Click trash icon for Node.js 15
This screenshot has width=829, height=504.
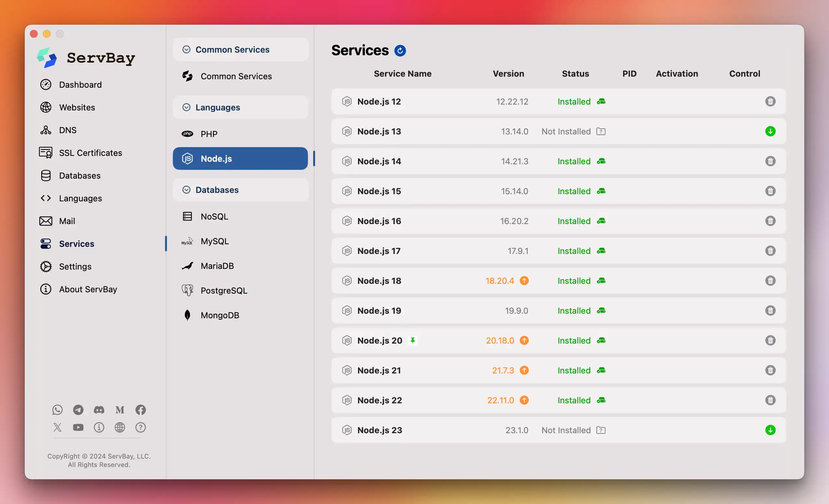pyautogui.click(x=770, y=191)
